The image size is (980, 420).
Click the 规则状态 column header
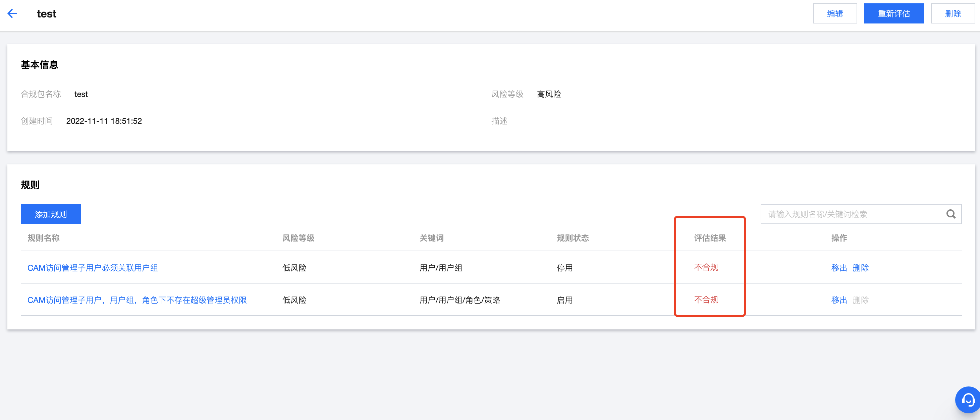pyautogui.click(x=573, y=238)
